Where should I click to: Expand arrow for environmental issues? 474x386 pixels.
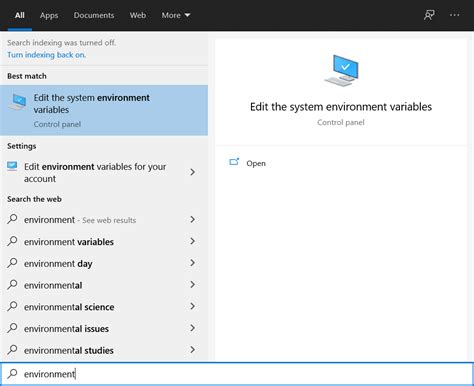coord(192,328)
